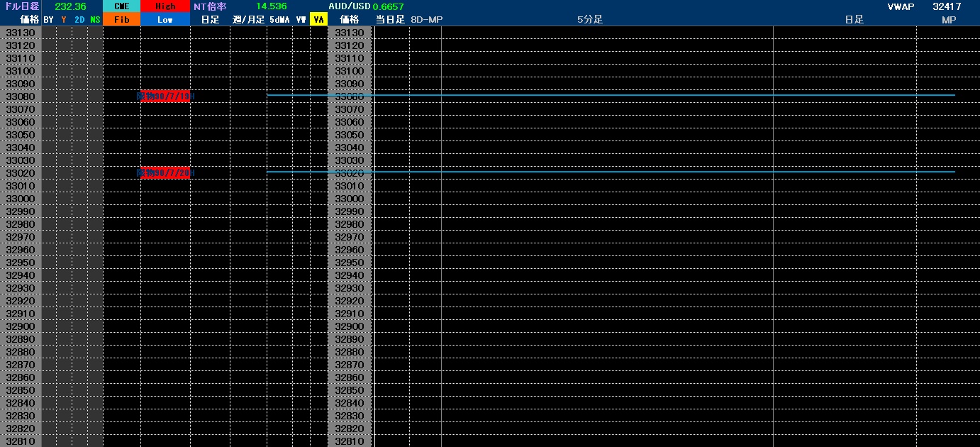Click 32970 in the leftmost price column
This screenshot has height=447, width=980.
coord(20,238)
